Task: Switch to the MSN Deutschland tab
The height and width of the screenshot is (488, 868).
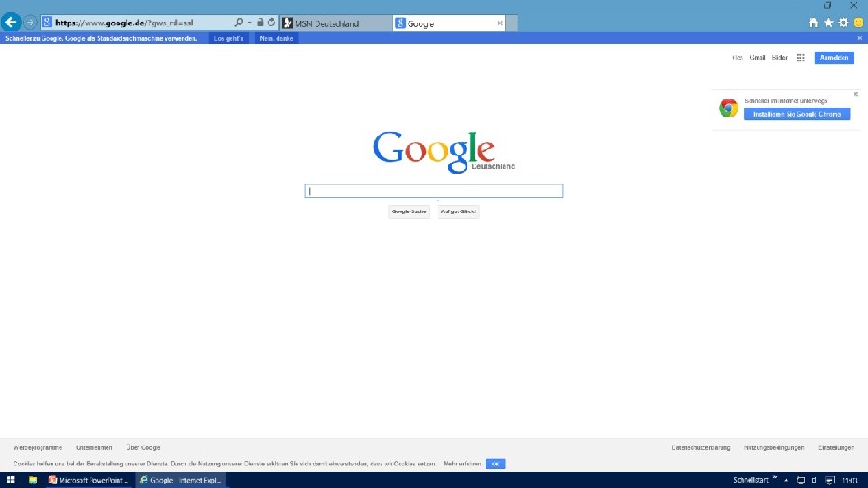Action: pyautogui.click(x=336, y=23)
